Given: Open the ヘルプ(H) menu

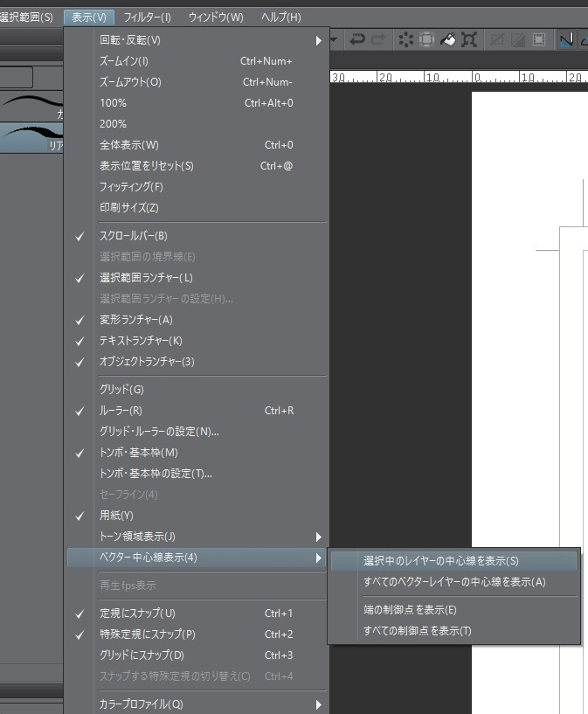Looking at the screenshot, I should click(280, 17).
